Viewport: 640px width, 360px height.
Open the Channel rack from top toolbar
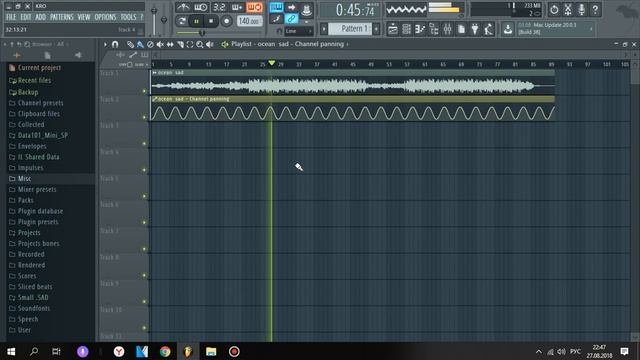[x=407, y=29]
